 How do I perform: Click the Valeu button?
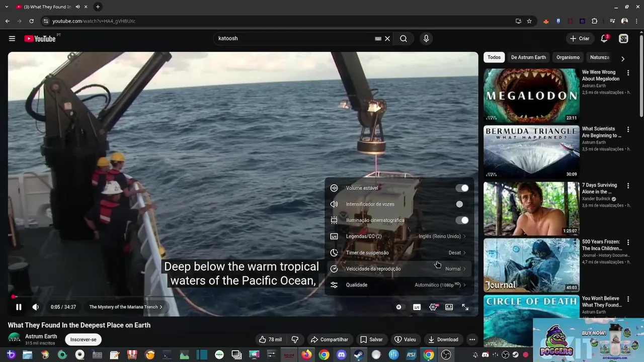[x=405, y=339]
